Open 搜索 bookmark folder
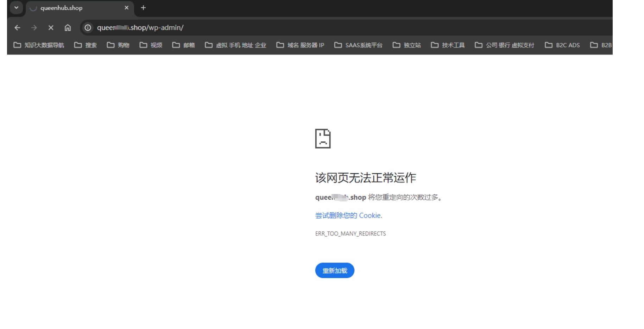Image resolution: width=644 pixels, height=329 pixels. coord(86,45)
